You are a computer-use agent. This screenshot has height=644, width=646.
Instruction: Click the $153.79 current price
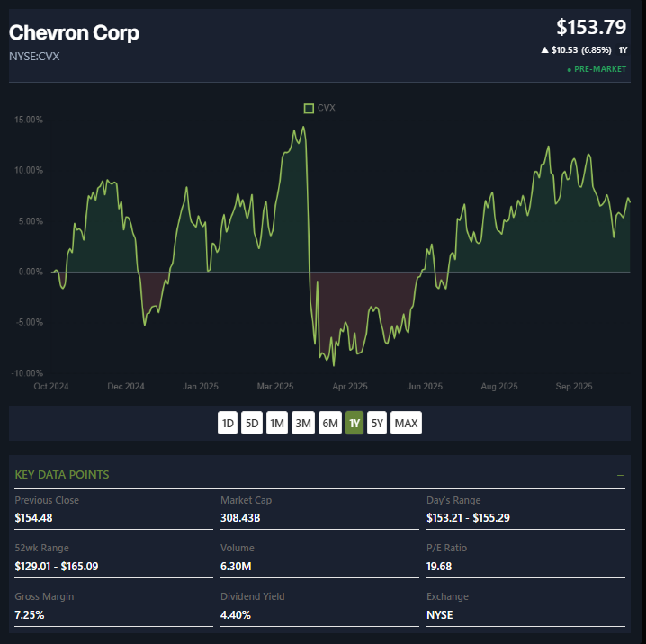pyautogui.click(x=590, y=27)
